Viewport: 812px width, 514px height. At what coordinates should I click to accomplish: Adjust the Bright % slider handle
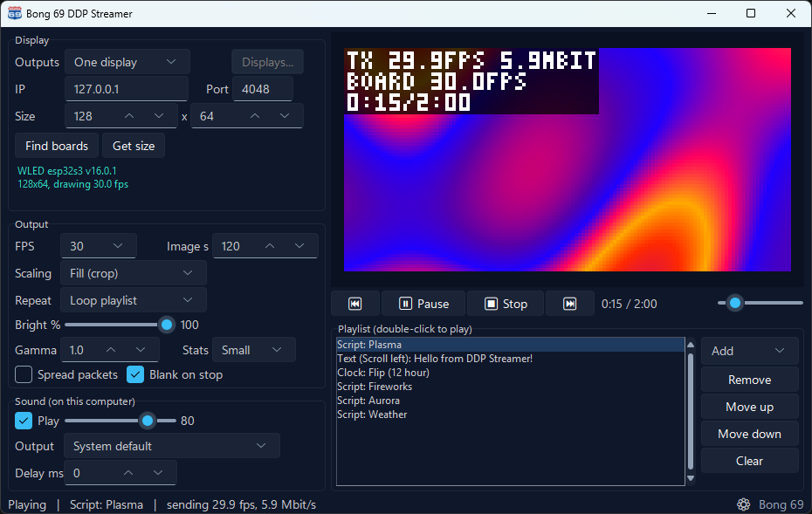tap(166, 325)
